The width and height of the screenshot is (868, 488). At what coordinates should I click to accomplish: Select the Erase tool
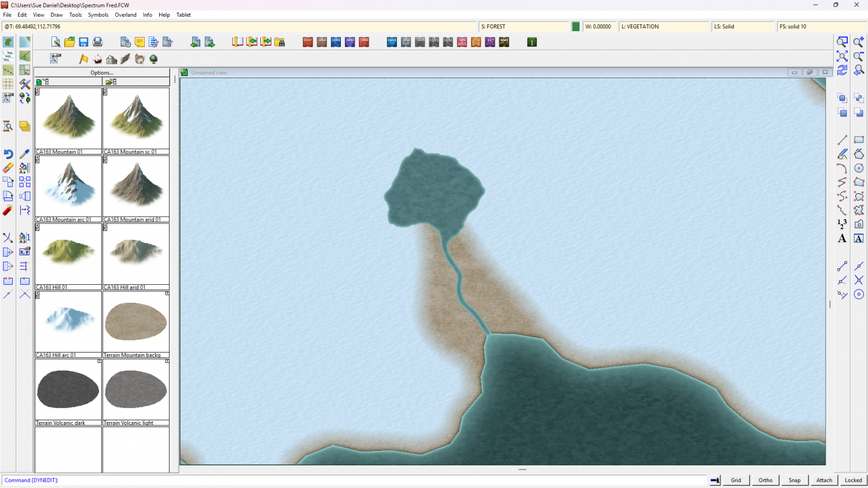8,168
